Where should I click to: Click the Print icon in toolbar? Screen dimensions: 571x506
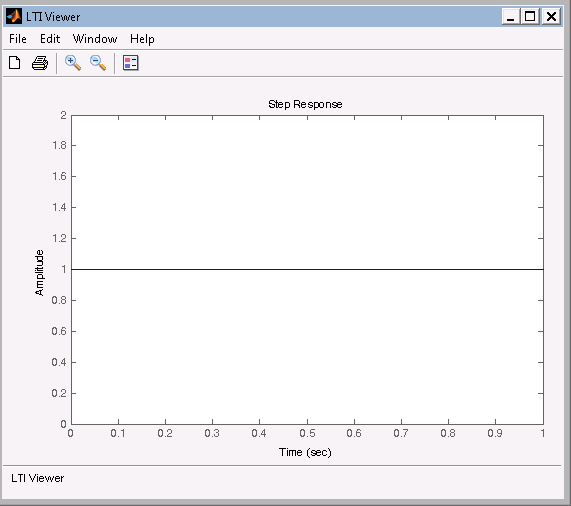40,63
